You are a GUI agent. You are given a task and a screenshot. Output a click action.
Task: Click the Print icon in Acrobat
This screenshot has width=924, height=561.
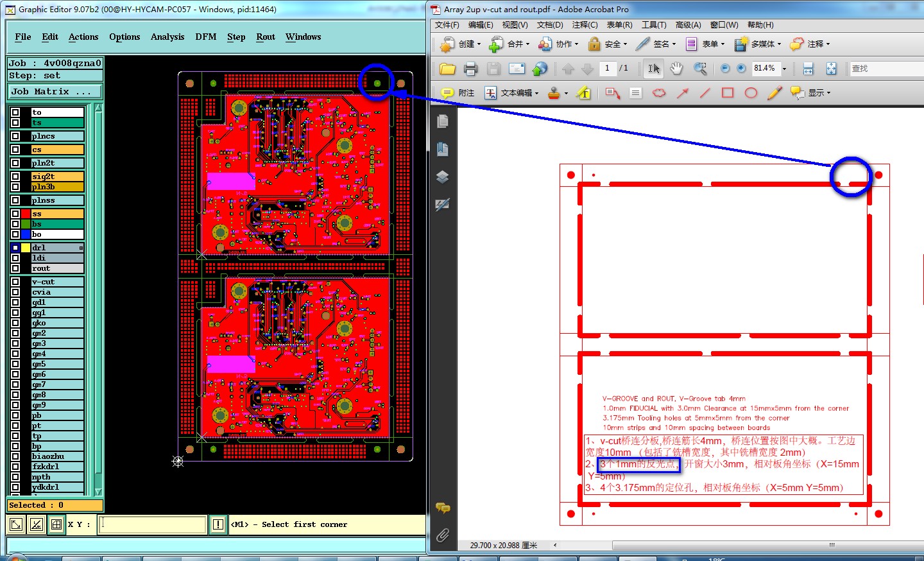point(470,69)
